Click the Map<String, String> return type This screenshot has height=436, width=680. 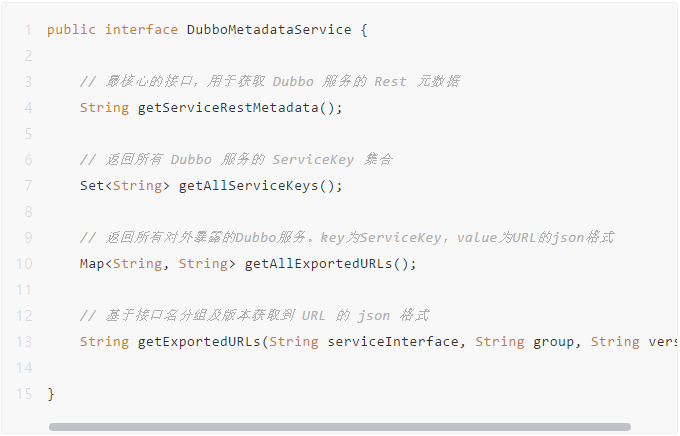click(158, 264)
